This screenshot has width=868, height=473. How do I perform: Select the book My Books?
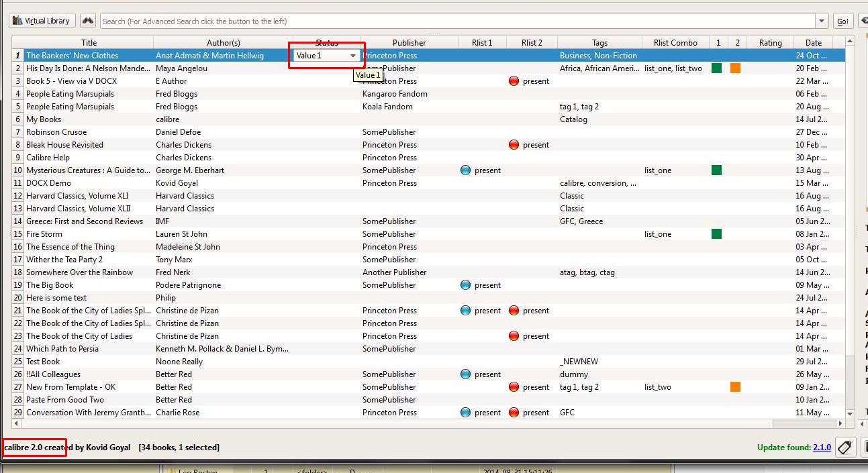(44, 119)
